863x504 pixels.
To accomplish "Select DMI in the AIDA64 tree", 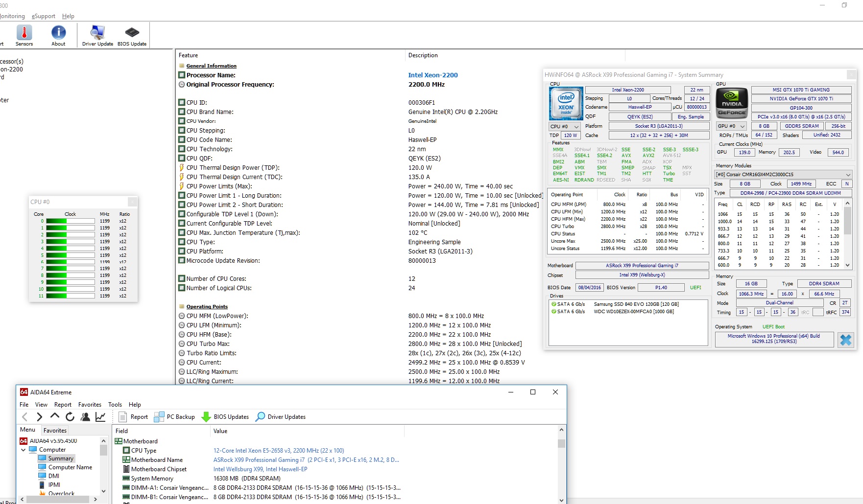I will click(x=54, y=476).
